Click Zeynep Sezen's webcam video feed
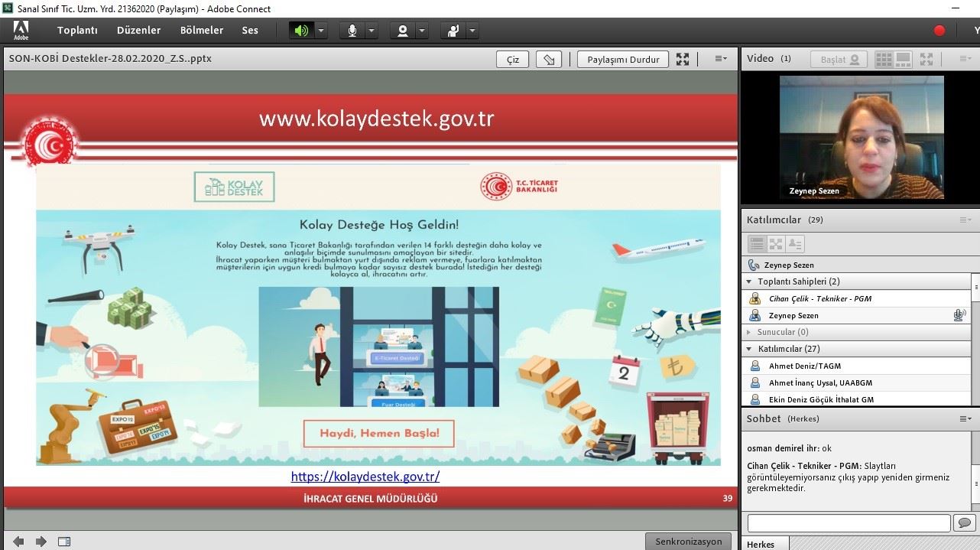This screenshot has height=550, width=980. [x=862, y=138]
